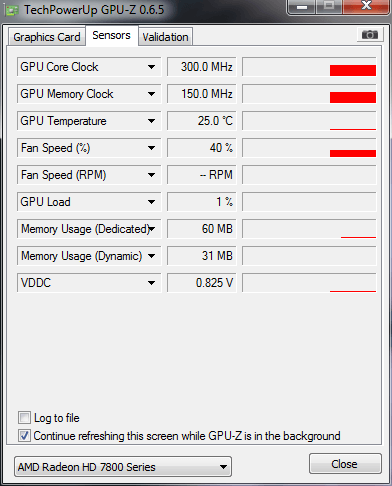Select the Sensors tab
Image resolution: width=392 pixels, height=486 pixels.
(111, 35)
